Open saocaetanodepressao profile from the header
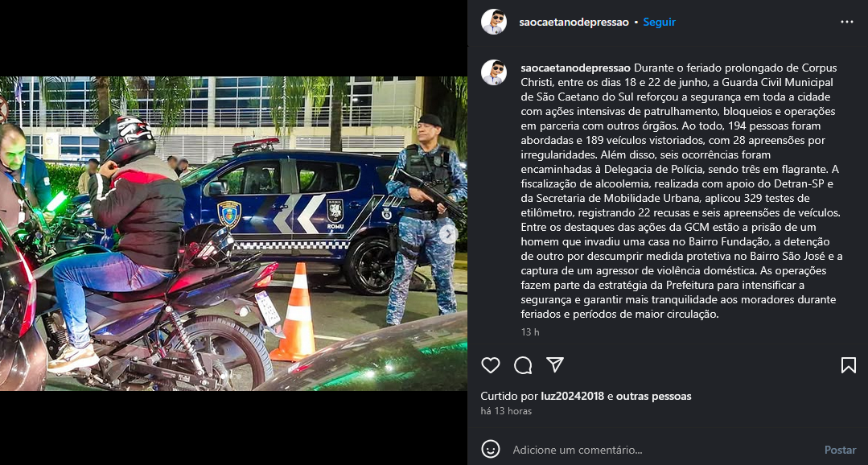The width and height of the screenshot is (868, 465). pos(574,23)
